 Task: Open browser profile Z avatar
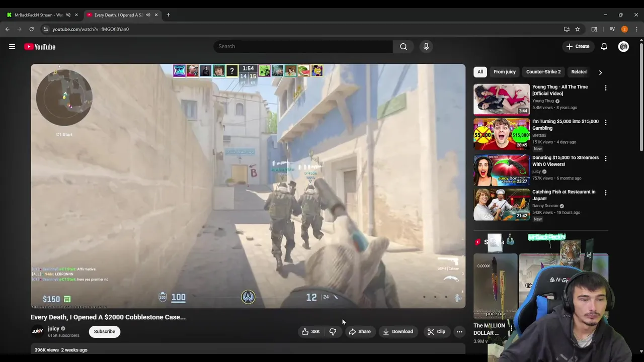pos(624,29)
